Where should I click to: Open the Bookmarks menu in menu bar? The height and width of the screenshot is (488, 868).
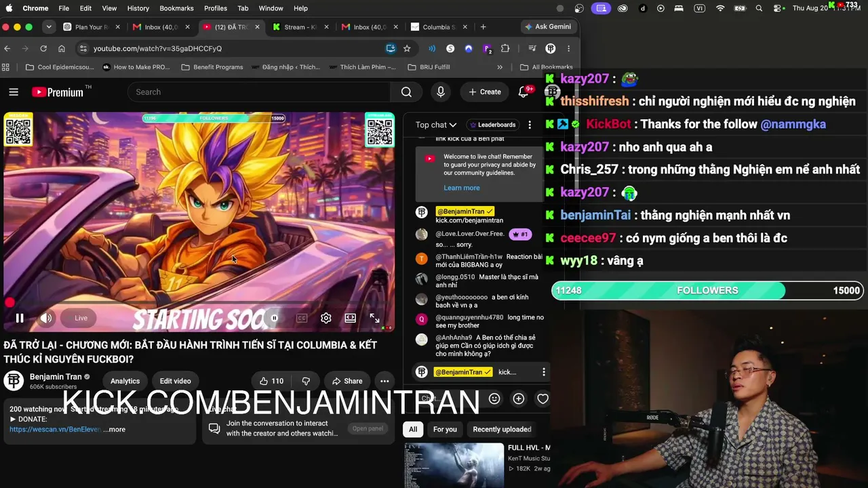pyautogui.click(x=176, y=8)
